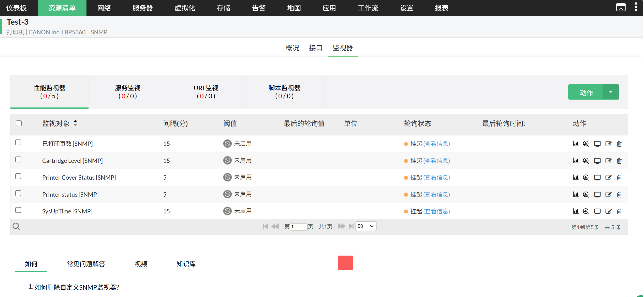
Task: Edit the SysUpTime [SNMP] monitor
Action: (x=608, y=211)
